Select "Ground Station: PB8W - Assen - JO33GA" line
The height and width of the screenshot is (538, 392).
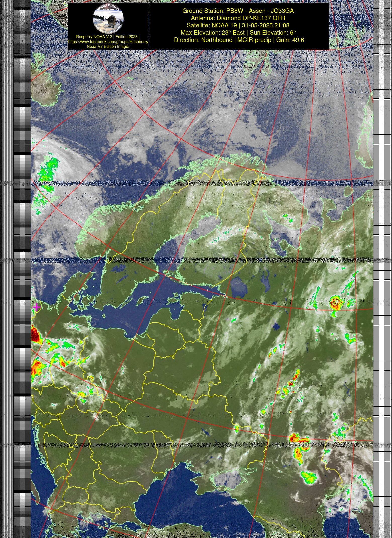[x=238, y=11]
